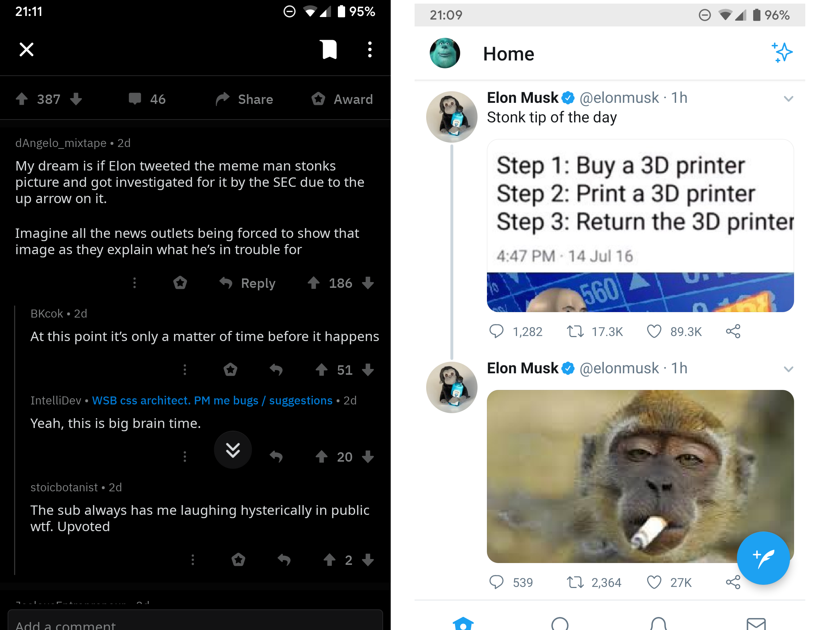Screen dimensions: 840x630
Task: Share the monkey photo tweet
Action: (x=733, y=582)
